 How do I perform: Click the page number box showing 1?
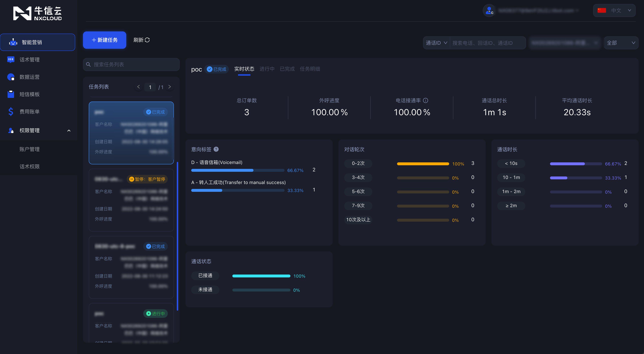[x=150, y=87]
